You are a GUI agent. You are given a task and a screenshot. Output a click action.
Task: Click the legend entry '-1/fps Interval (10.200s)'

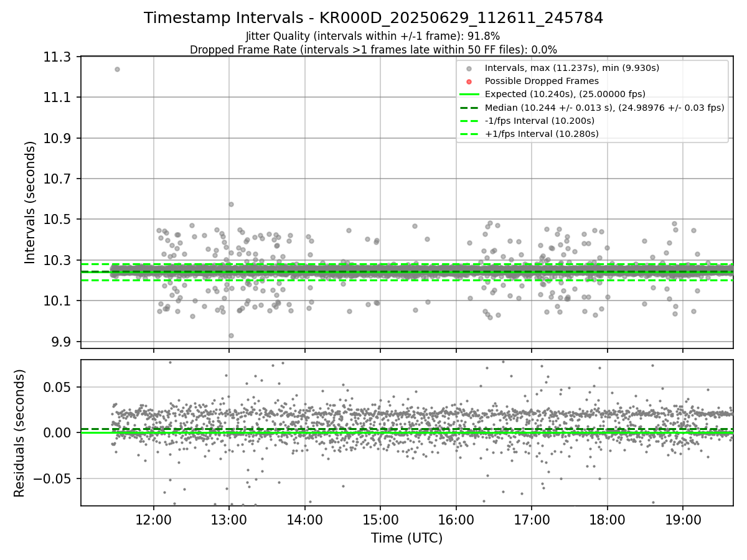[x=540, y=120]
